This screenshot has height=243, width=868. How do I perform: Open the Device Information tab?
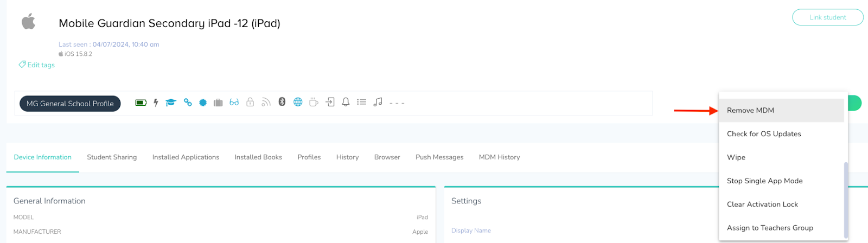pyautogui.click(x=42, y=157)
